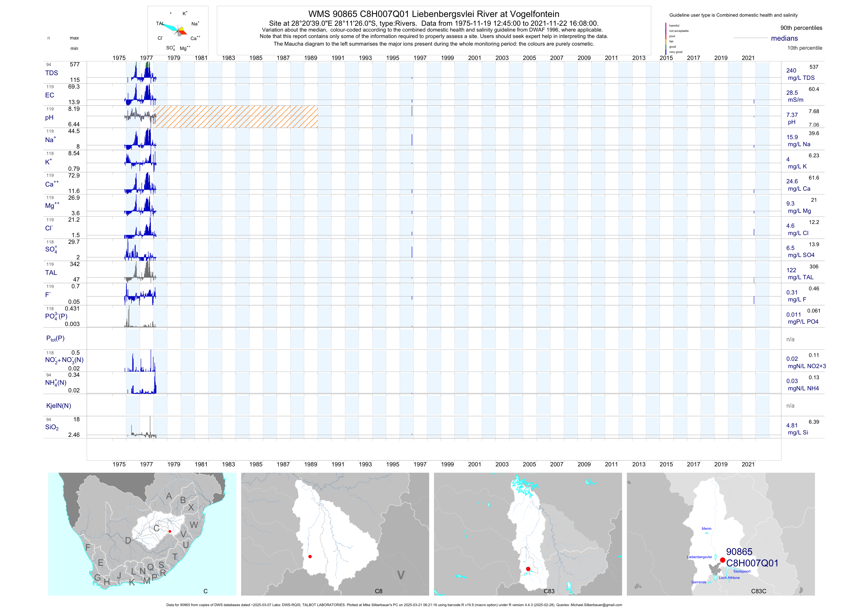Screen dimensions: 868x614
Task: Click the guideline colour scale legend bar
Action: 666,39
